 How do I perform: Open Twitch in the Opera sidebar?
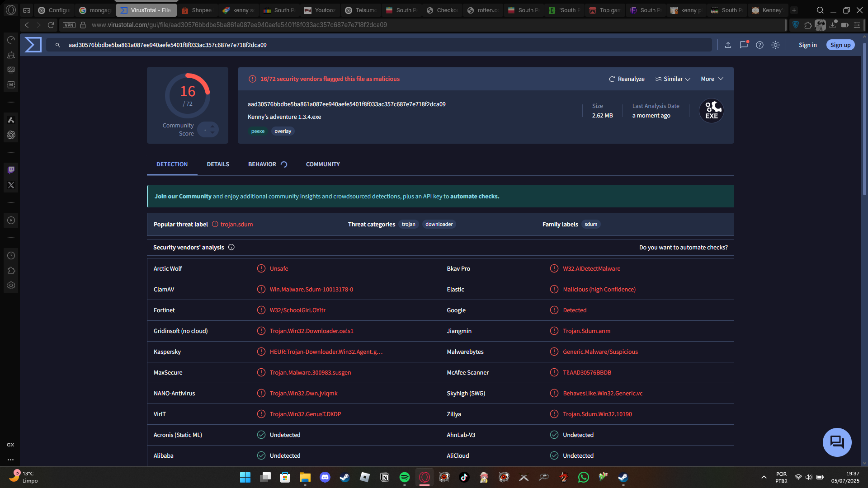[11, 170]
